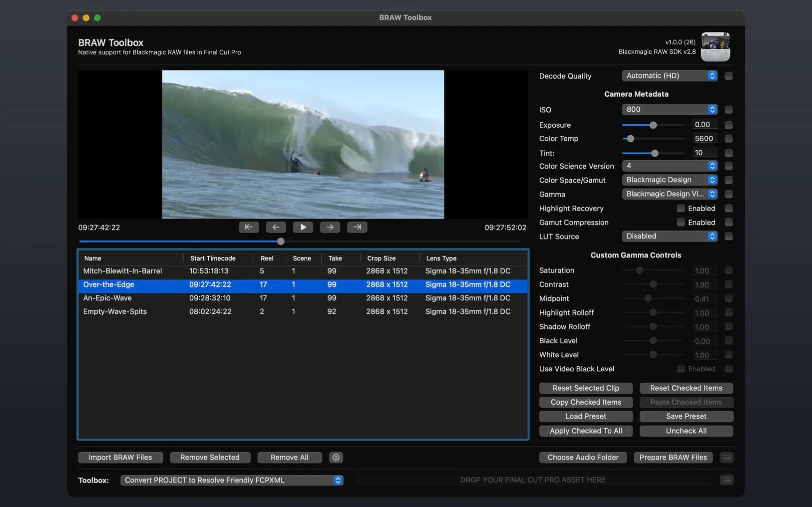
Task: Enable the Gamut Compression checkbox
Action: (x=681, y=222)
